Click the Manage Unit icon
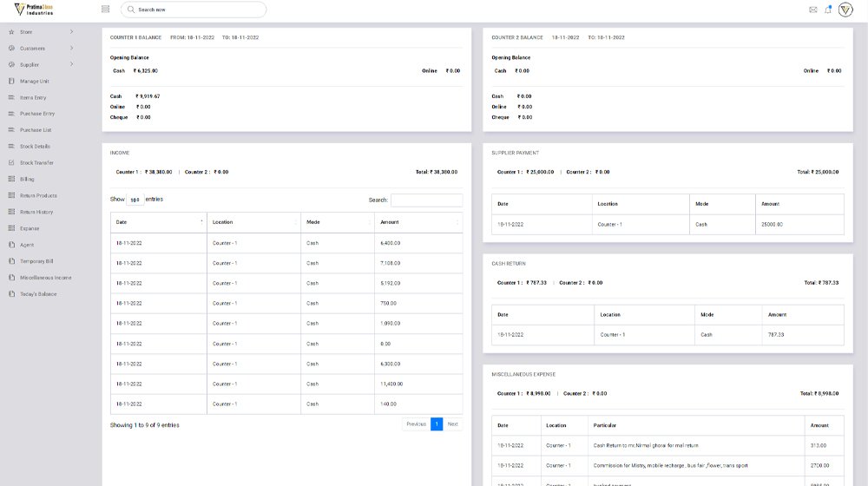This screenshot has height=486, width=868. pyautogui.click(x=11, y=81)
